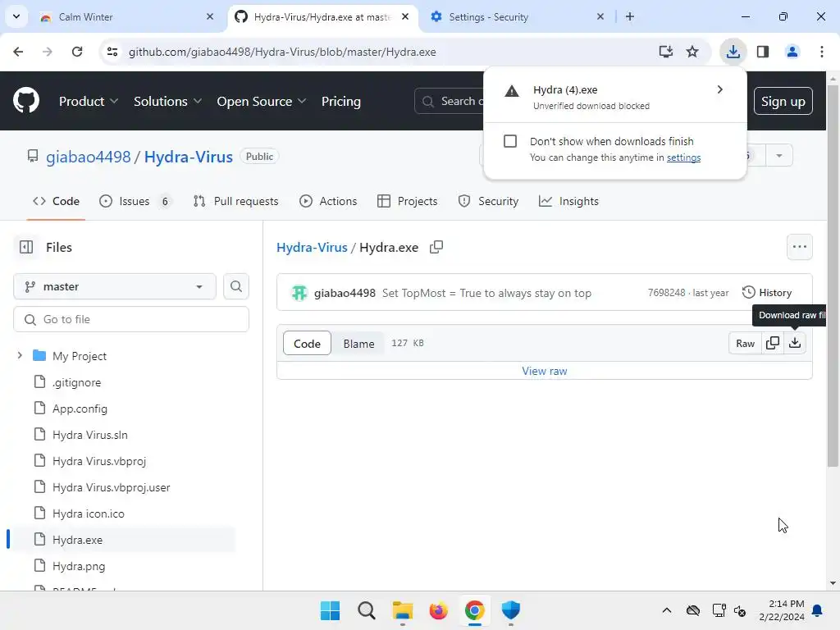Click the Go to file input
The image size is (840, 630).
tap(131, 319)
